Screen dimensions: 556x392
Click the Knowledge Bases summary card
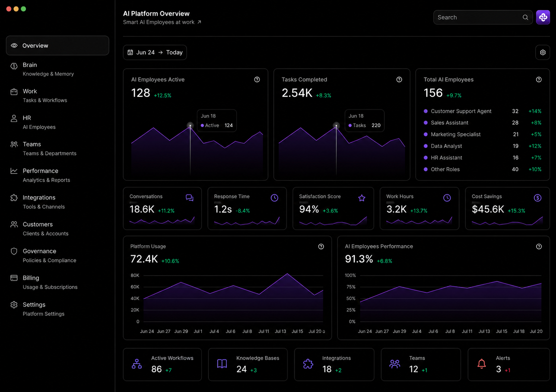click(248, 364)
